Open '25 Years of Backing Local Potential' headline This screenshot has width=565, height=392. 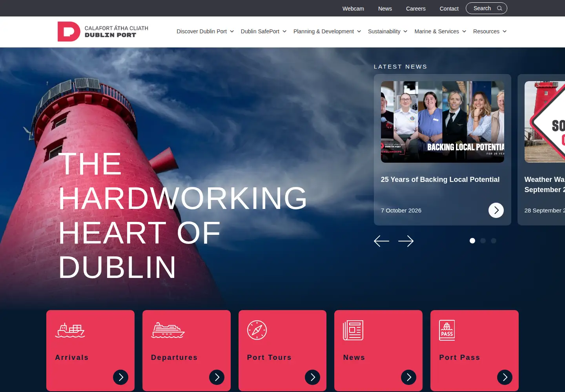pos(440,180)
